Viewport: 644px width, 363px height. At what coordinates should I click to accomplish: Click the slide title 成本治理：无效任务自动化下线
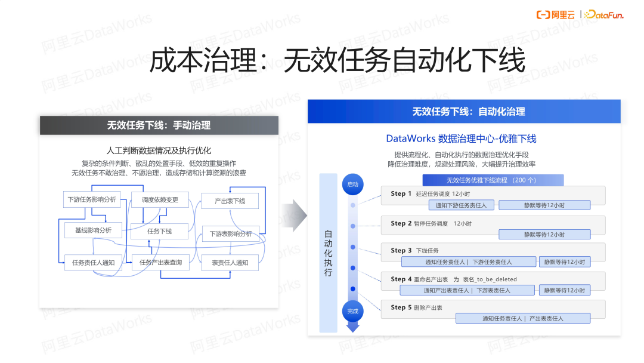[x=337, y=60]
